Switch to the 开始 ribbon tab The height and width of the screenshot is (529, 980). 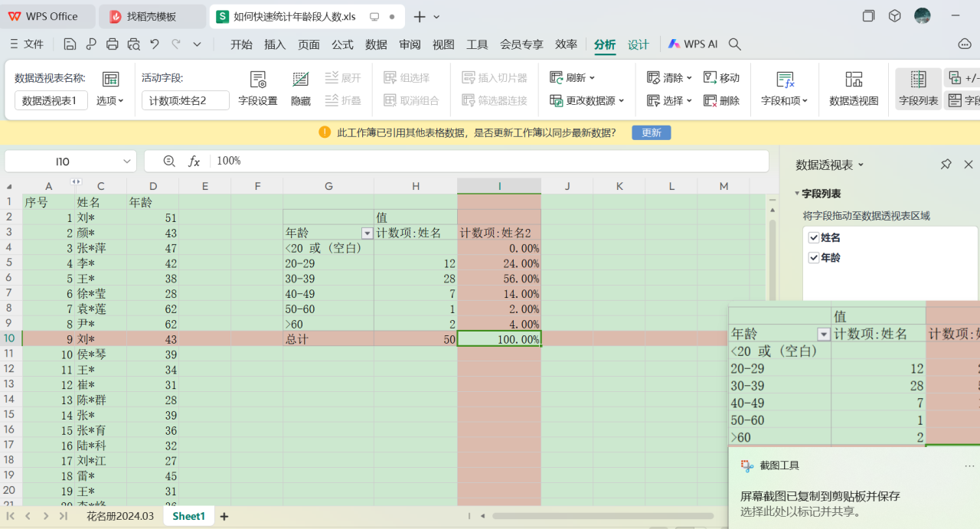coord(241,44)
